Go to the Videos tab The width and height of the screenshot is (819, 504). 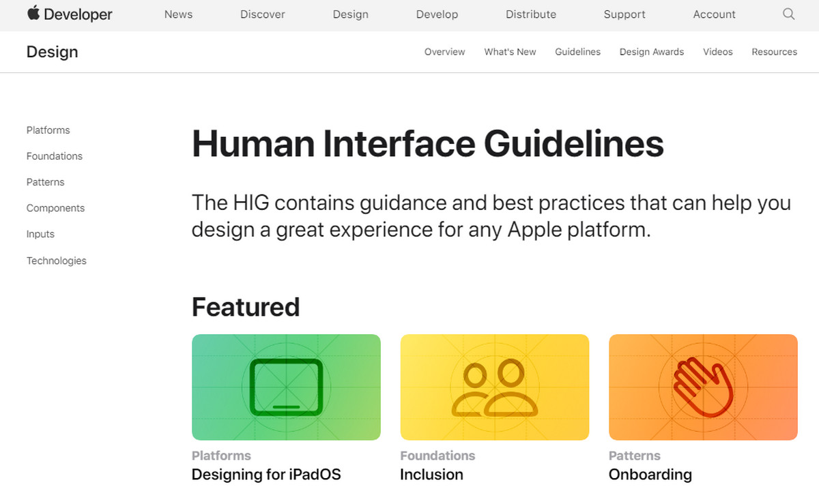click(x=718, y=52)
